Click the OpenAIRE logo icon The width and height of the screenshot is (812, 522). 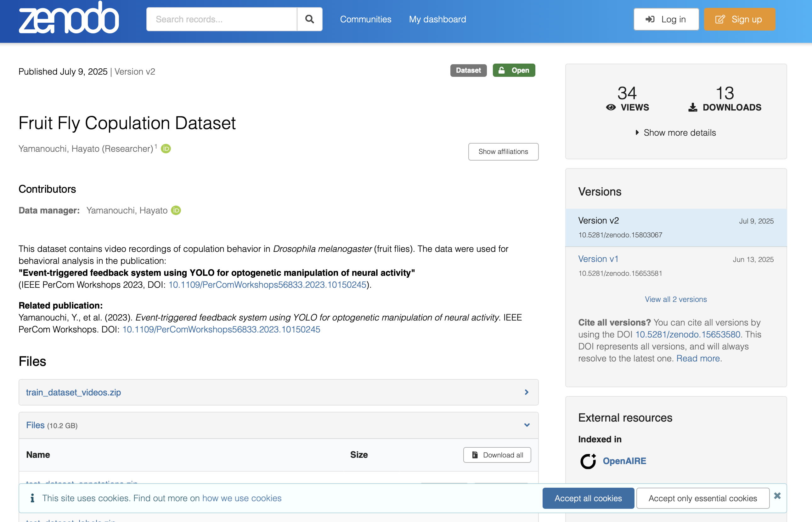(588, 461)
